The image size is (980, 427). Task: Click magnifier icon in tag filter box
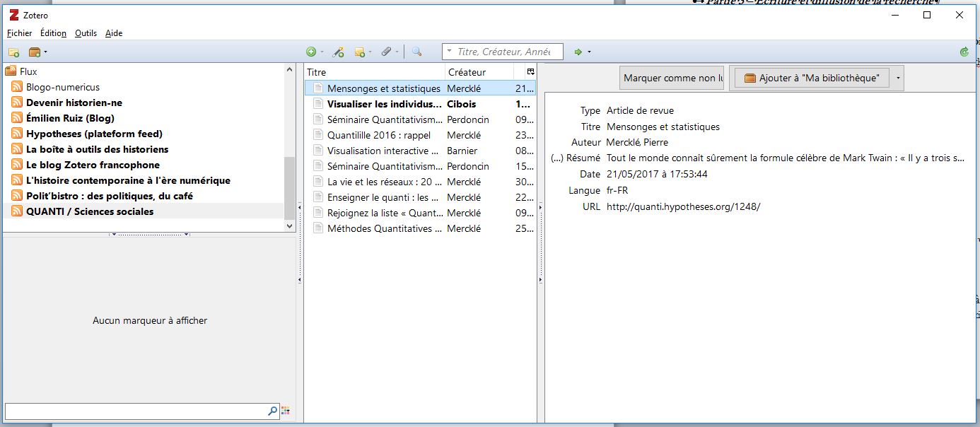coord(273,410)
